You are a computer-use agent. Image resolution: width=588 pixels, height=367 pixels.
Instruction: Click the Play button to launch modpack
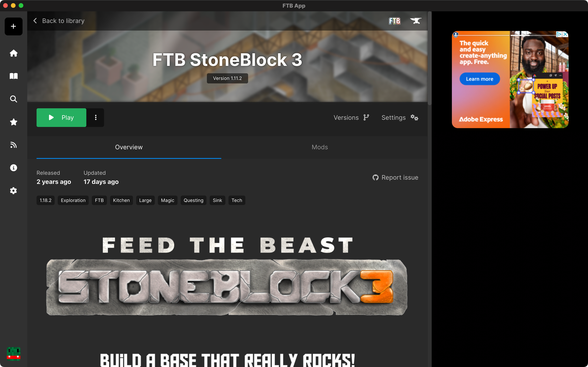[61, 118]
